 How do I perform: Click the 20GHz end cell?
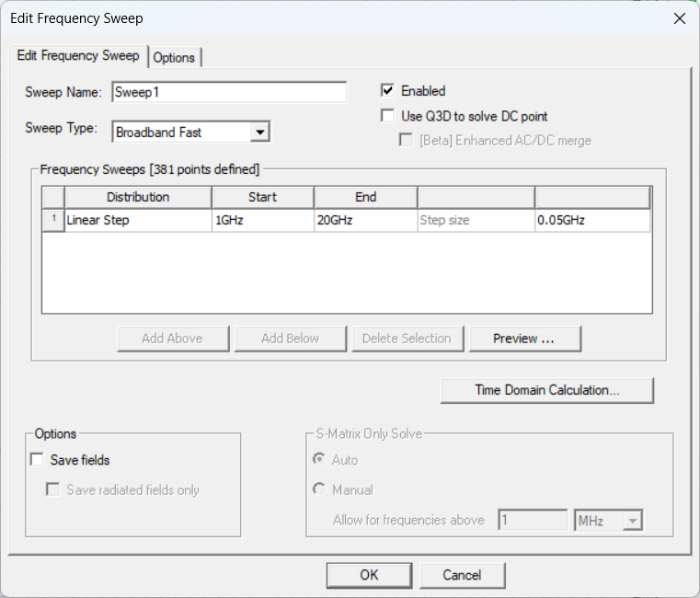pos(366,220)
